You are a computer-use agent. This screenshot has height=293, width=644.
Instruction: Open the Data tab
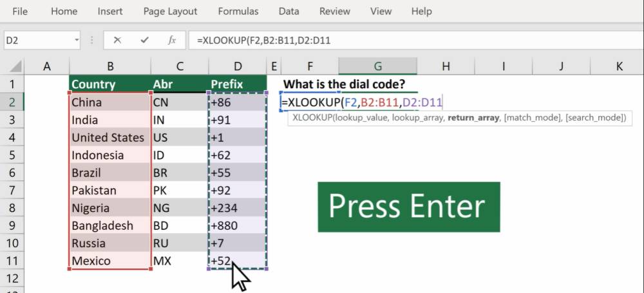tap(289, 11)
